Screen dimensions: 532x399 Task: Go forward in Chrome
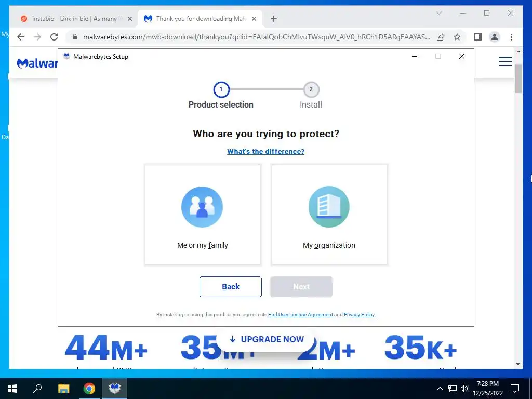pyautogui.click(x=37, y=37)
